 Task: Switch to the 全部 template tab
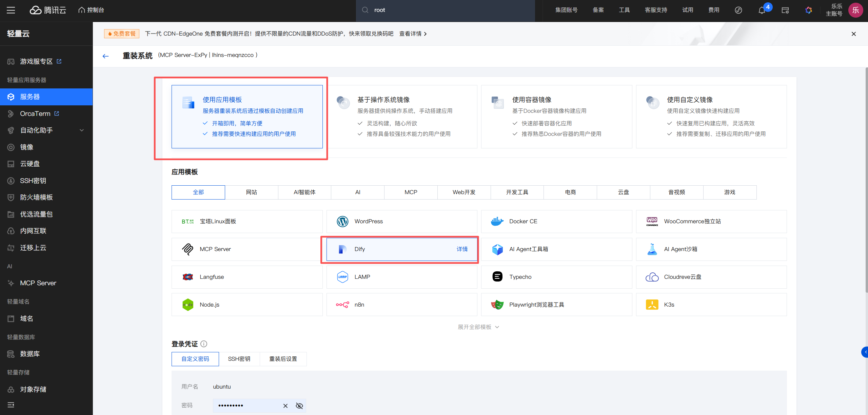tap(198, 192)
